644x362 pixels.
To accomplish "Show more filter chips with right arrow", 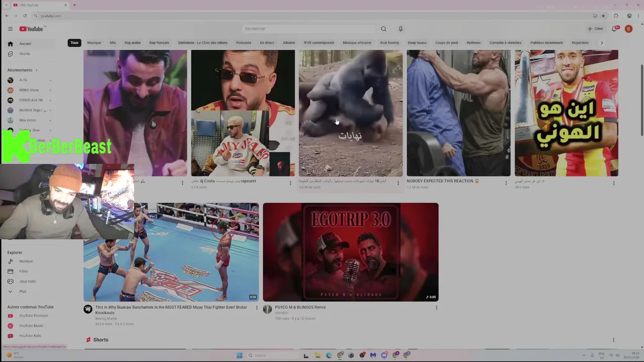I will (601, 43).
